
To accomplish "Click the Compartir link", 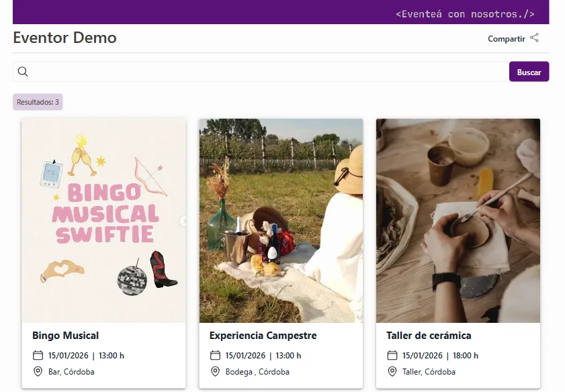I will (x=507, y=39).
